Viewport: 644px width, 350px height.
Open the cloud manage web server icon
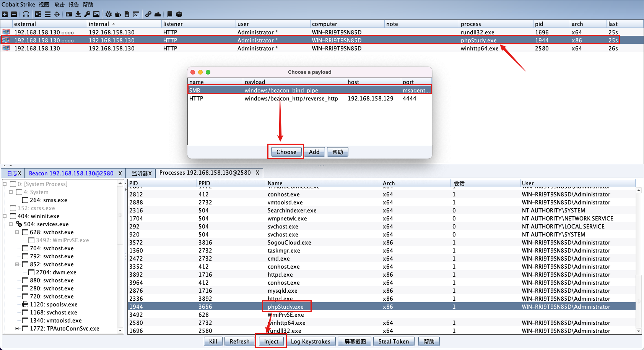click(x=158, y=14)
